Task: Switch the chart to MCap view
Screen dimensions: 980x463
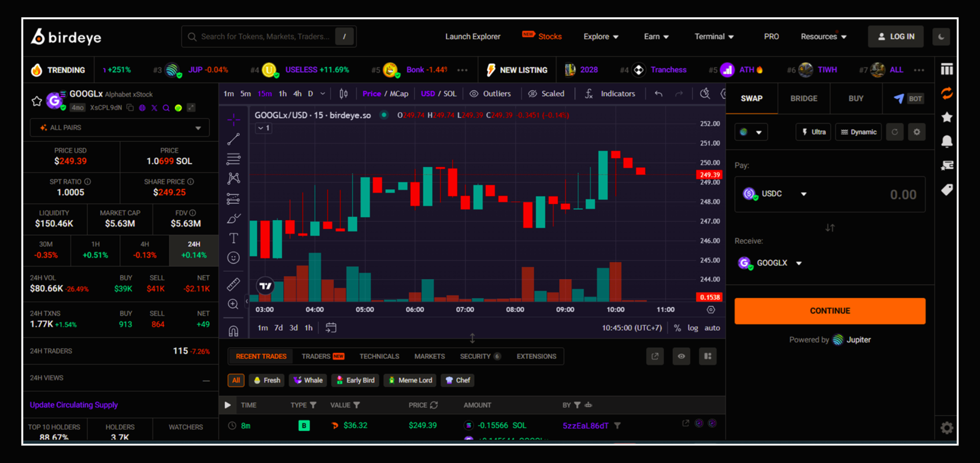Action: click(399, 94)
